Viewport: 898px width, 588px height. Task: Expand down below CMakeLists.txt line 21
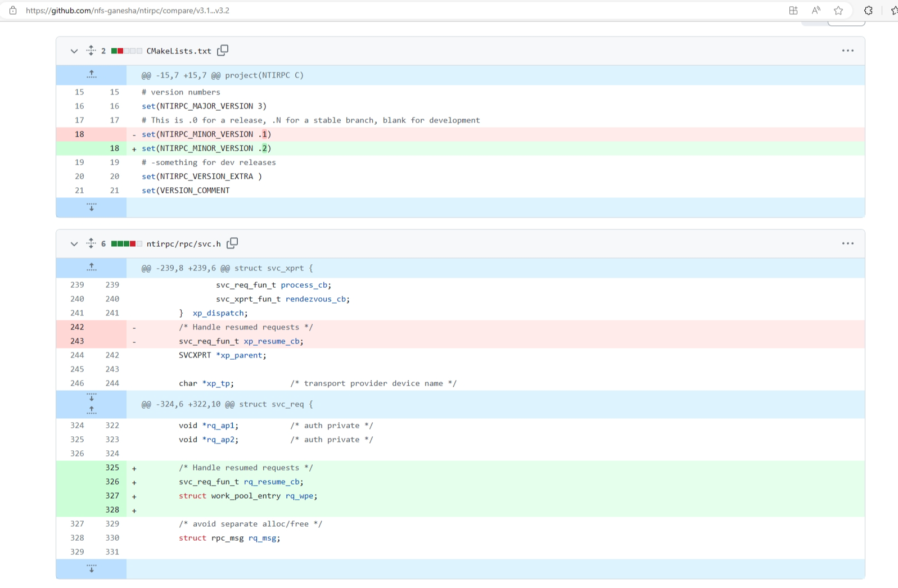click(92, 207)
